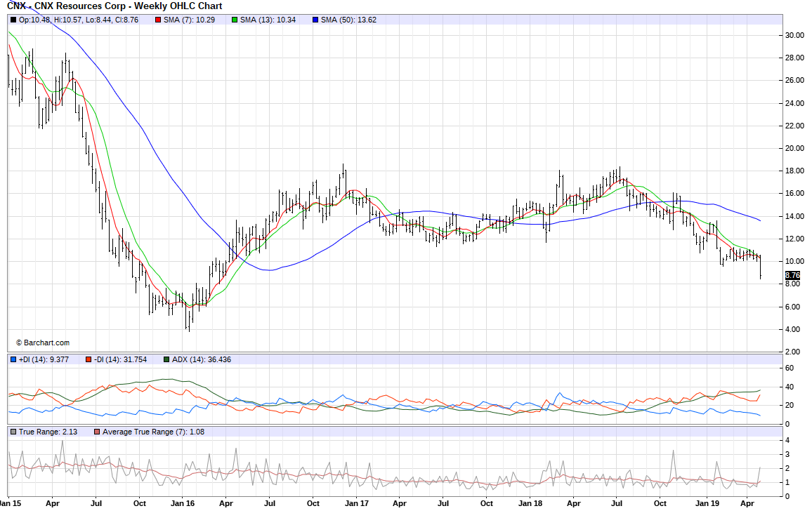812x525 pixels.
Task: Click the 2.00 price axis label
Action: point(792,352)
